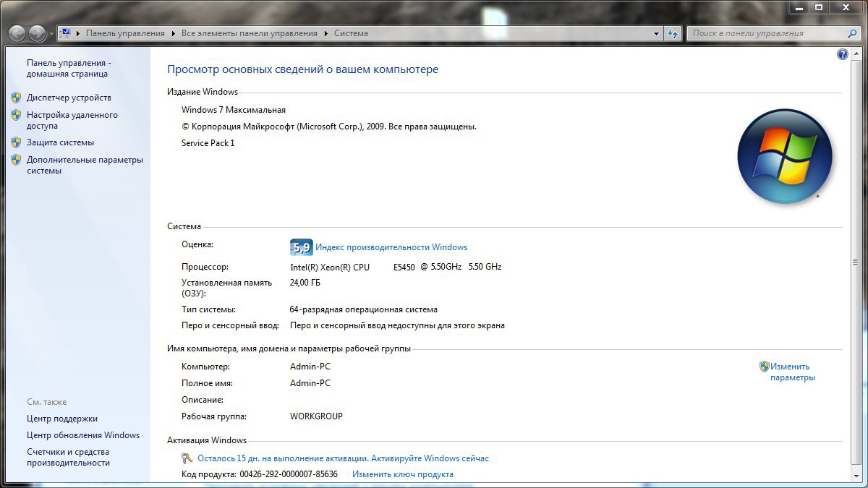868x488 pixels.
Task: Open the recent pages dropdown arrow
Action: pos(51,34)
